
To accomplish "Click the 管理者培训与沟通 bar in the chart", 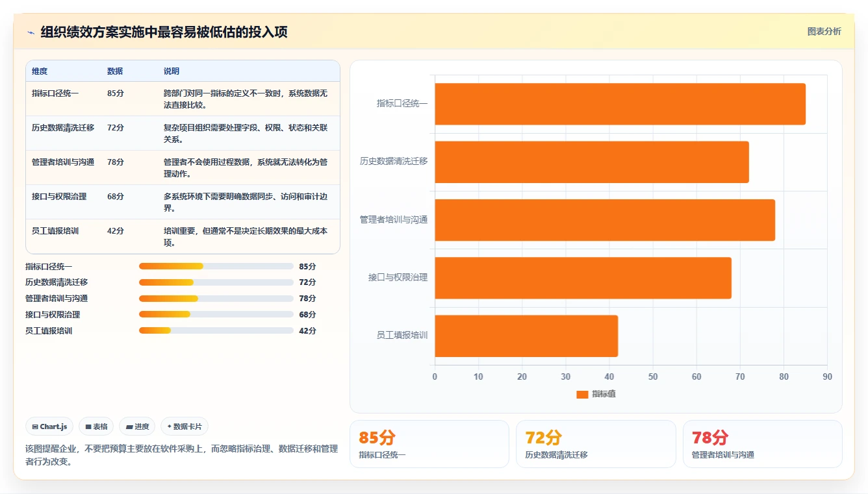I will click(605, 219).
